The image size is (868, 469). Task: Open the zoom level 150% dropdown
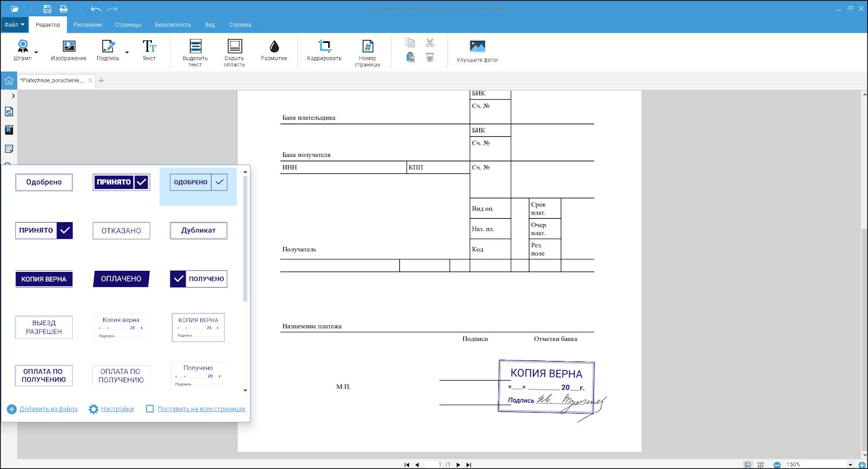coord(850,465)
